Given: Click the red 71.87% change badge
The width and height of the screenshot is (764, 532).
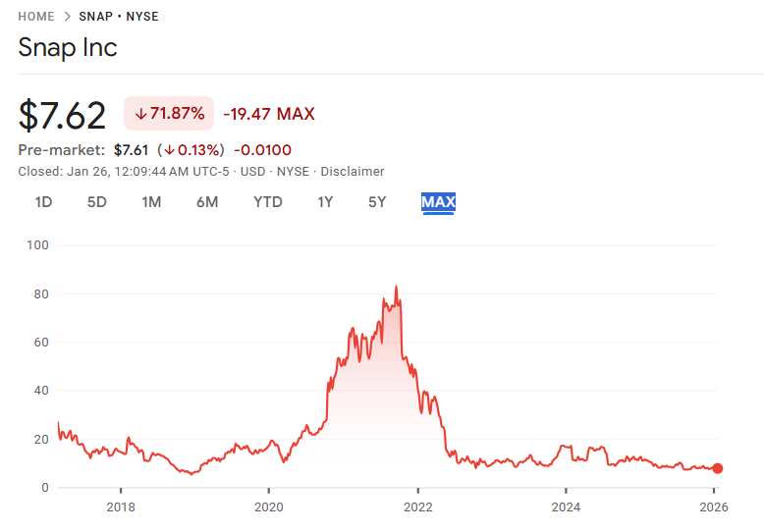Looking at the screenshot, I should pyautogui.click(x=169, y=114).
